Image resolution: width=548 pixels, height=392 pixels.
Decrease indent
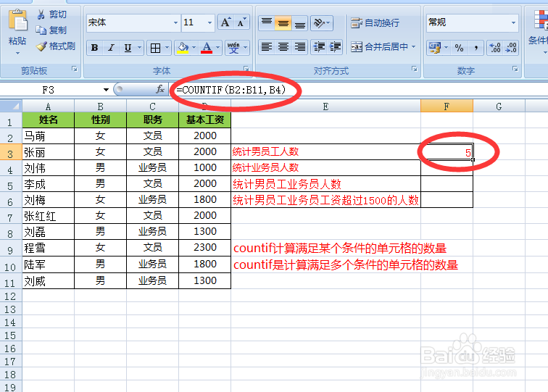point(319,47)
